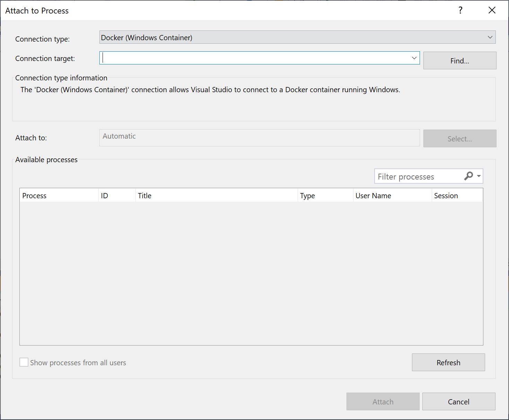509x420 pixels.
Task: Click the Filter processes input field
Action: pyautogui.click(x=416, y=176)
